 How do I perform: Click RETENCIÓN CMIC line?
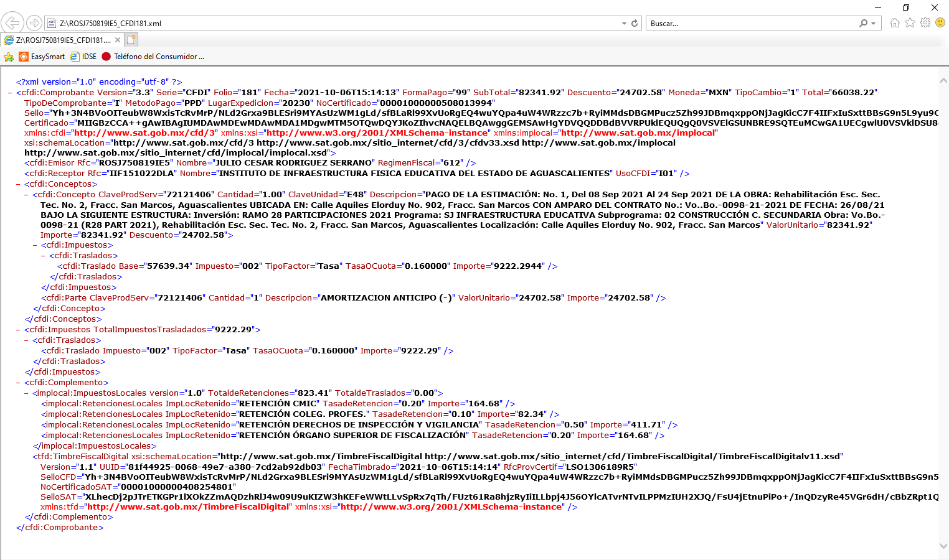click(278, 404)
